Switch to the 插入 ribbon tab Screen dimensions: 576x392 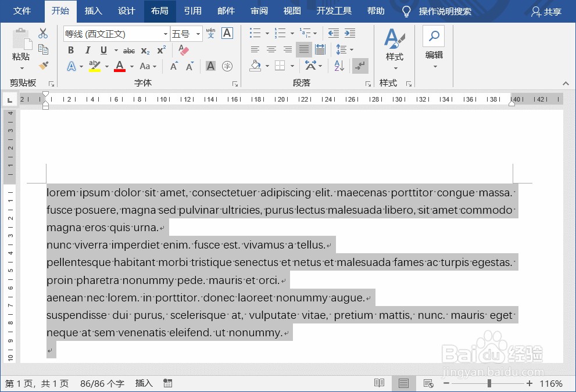pyautogui.click(x=94, y=10)
